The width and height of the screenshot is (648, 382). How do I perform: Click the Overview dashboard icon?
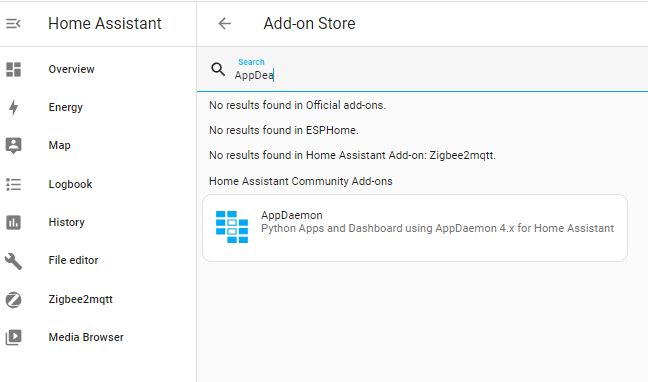click(x=13, y=69)
